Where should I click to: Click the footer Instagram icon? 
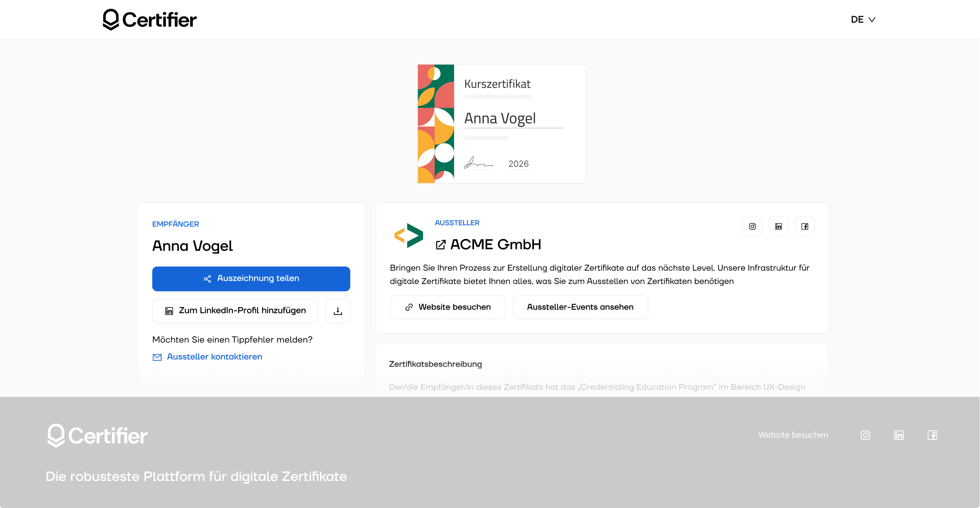point(865,435)
